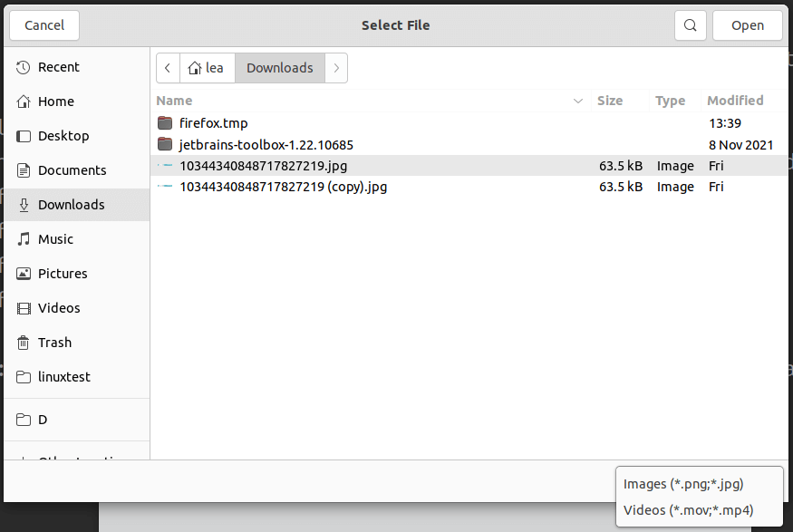
Task: Toggle sort order using Name column arrow
Action: click(x=578, y=101)
